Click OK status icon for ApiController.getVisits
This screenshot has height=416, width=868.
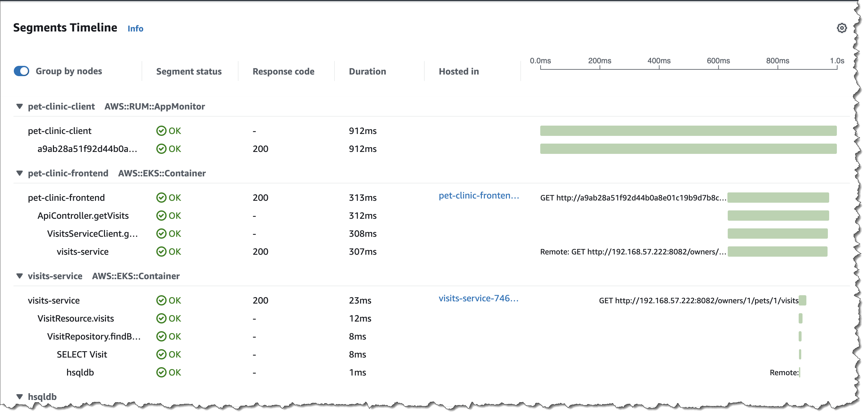[161, 216]
